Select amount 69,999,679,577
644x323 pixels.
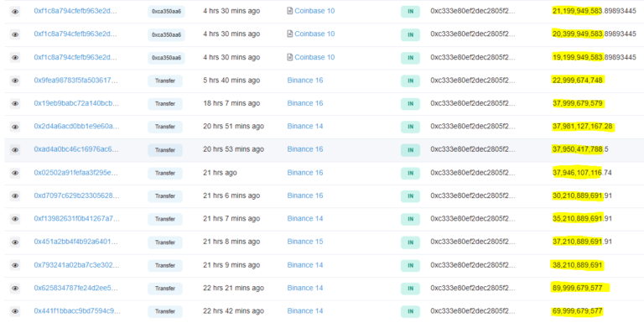coord(578,311)
